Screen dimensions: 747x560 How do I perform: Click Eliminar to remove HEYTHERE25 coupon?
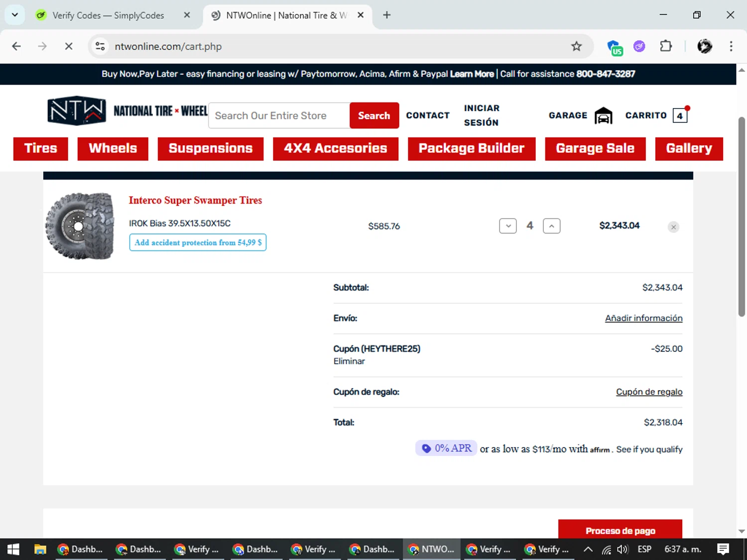(349, 361)
